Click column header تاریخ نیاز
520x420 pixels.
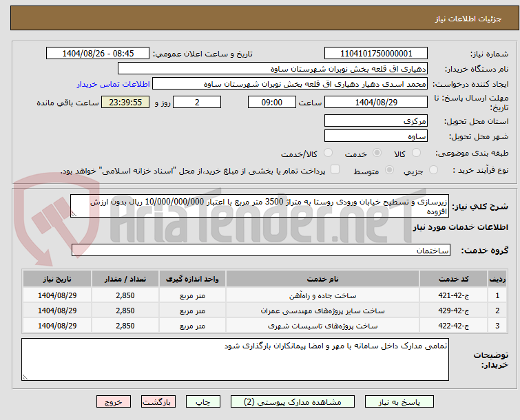57,279
